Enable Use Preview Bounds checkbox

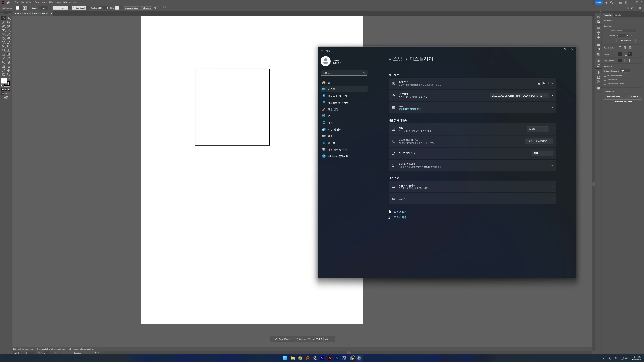(605, 76)
